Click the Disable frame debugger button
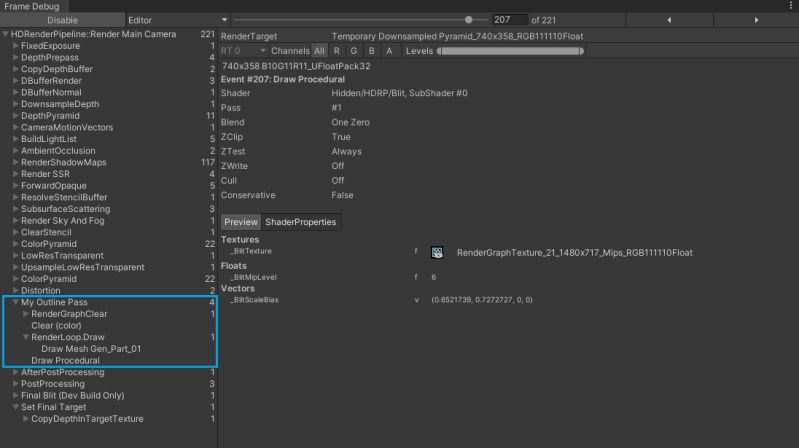 tap(62, 20)
